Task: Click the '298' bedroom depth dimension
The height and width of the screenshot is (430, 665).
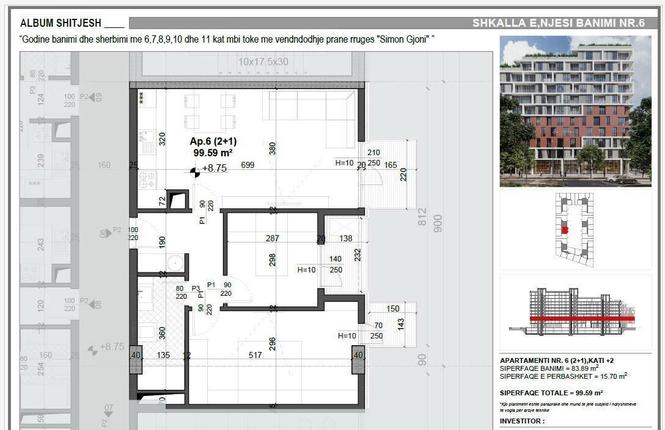Action: pos(272,260)
